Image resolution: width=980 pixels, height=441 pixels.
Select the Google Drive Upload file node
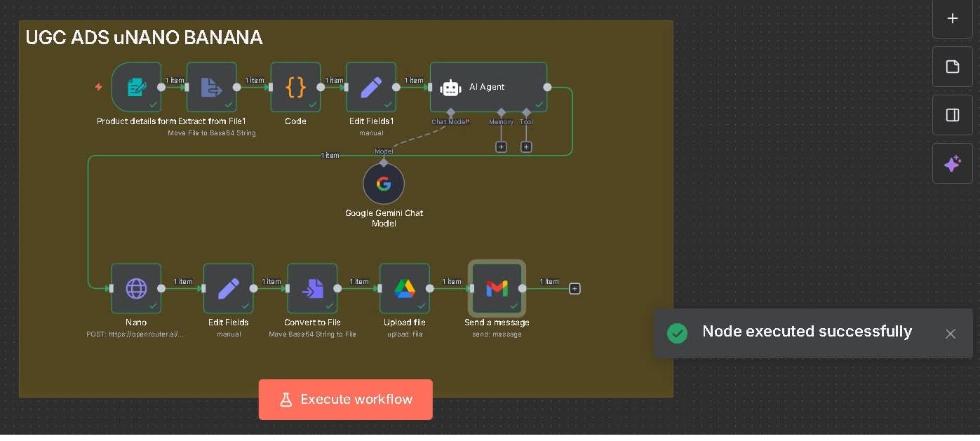(x=404, y=288)
